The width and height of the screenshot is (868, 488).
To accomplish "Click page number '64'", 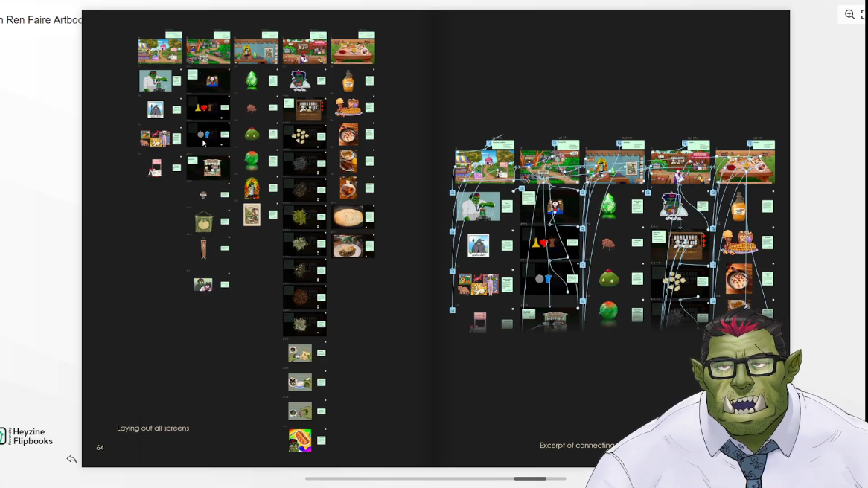I will (100, 448).
